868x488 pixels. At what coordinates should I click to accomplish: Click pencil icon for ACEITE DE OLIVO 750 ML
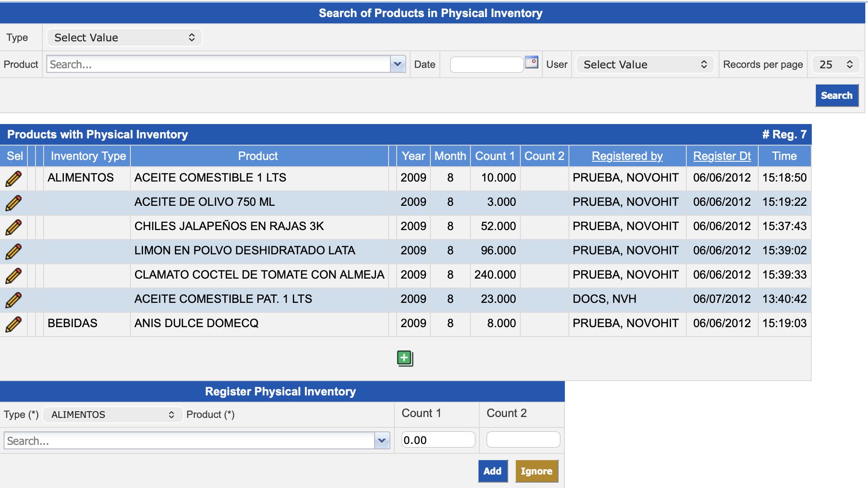pyautogui.click(x=13, y=203)
